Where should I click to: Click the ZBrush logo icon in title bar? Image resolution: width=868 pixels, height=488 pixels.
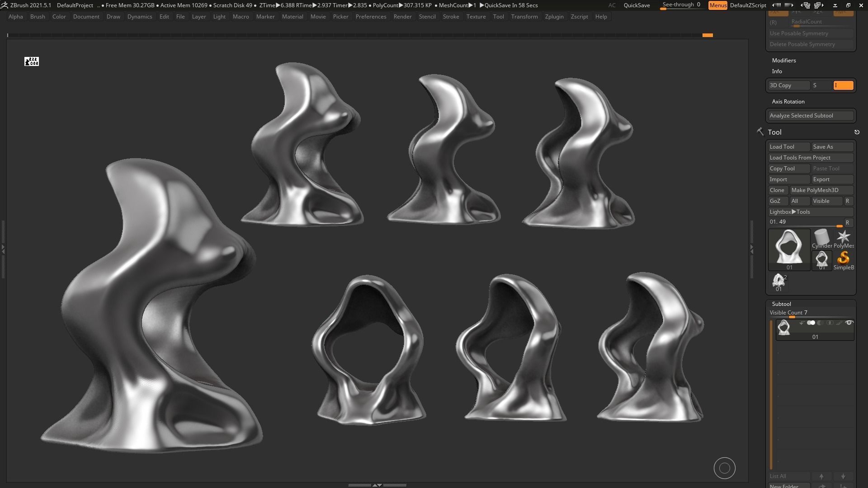5,5
